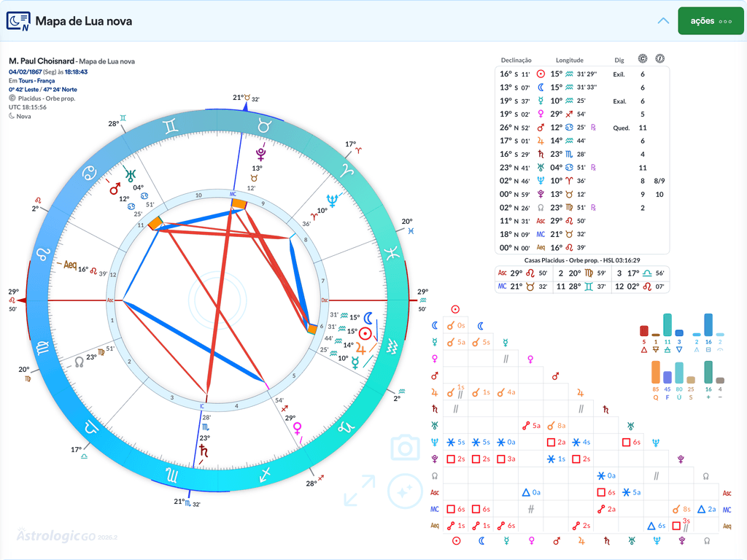Select the Uranus glyph in the chart wheel

point(131,175)
